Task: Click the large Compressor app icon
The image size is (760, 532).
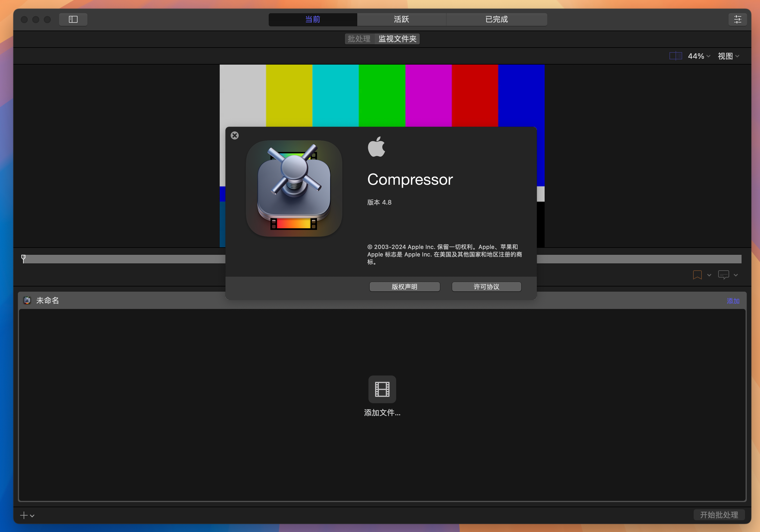Action: [294, 188]
